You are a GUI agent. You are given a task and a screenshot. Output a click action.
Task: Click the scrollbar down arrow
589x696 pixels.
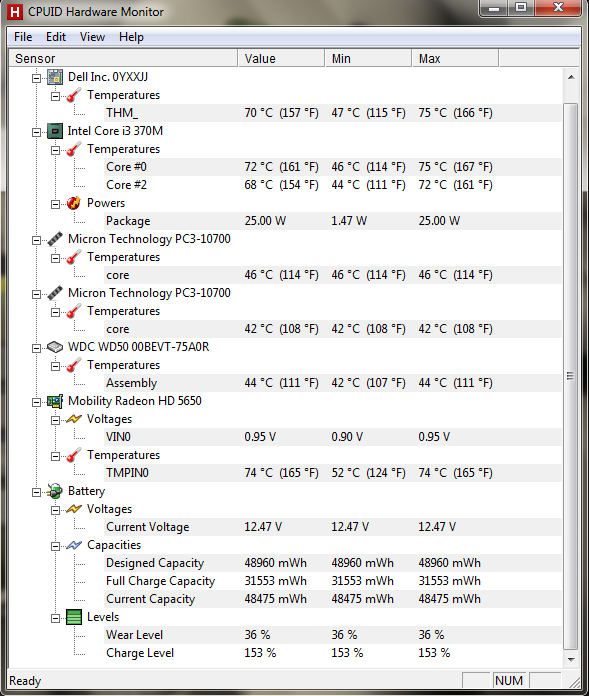pyautogui.click(x=571, y=660)
